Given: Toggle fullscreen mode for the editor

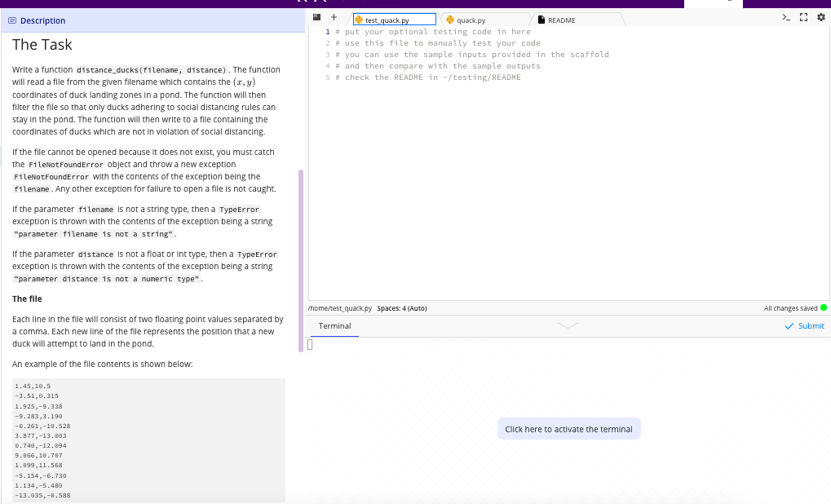Looking at the screenshot, I should point(804,17).
